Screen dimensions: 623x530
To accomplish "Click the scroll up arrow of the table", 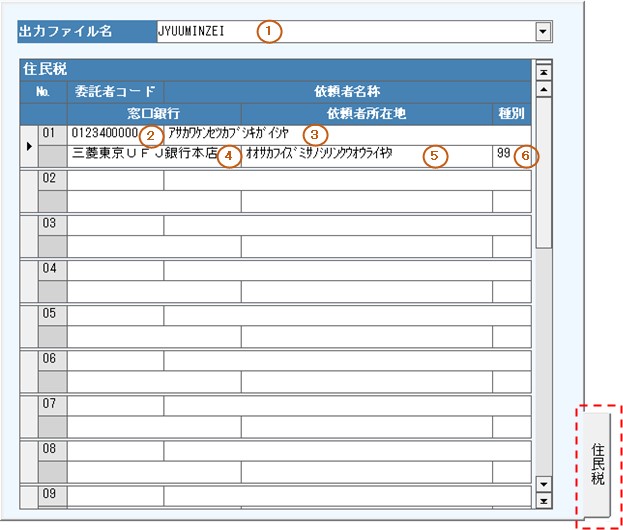I will tap(544, 88).
